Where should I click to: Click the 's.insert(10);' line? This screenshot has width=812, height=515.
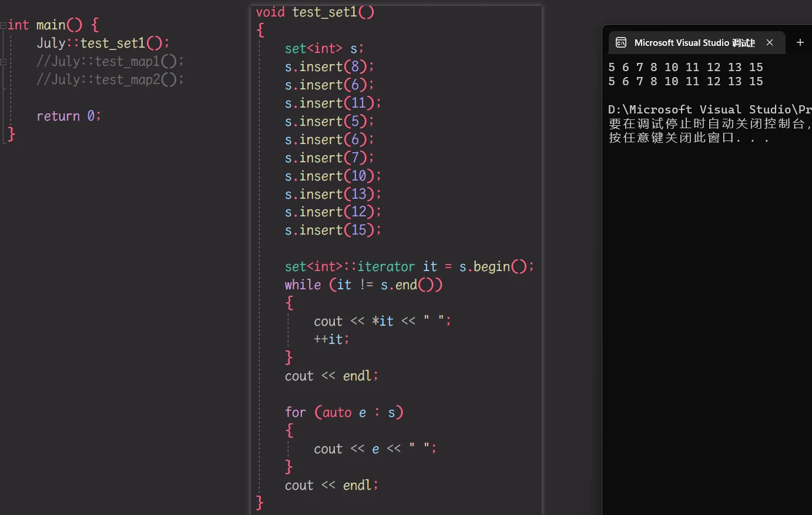(x=333, y=176)
